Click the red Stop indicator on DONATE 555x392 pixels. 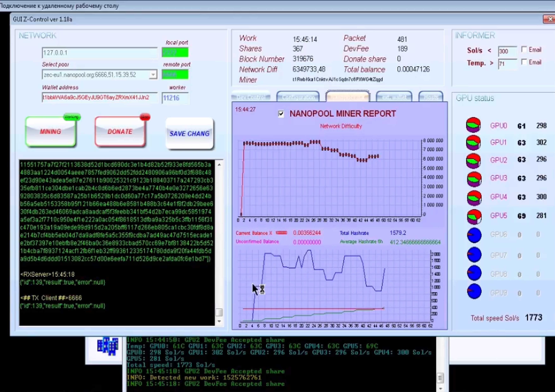coord(145,117)
